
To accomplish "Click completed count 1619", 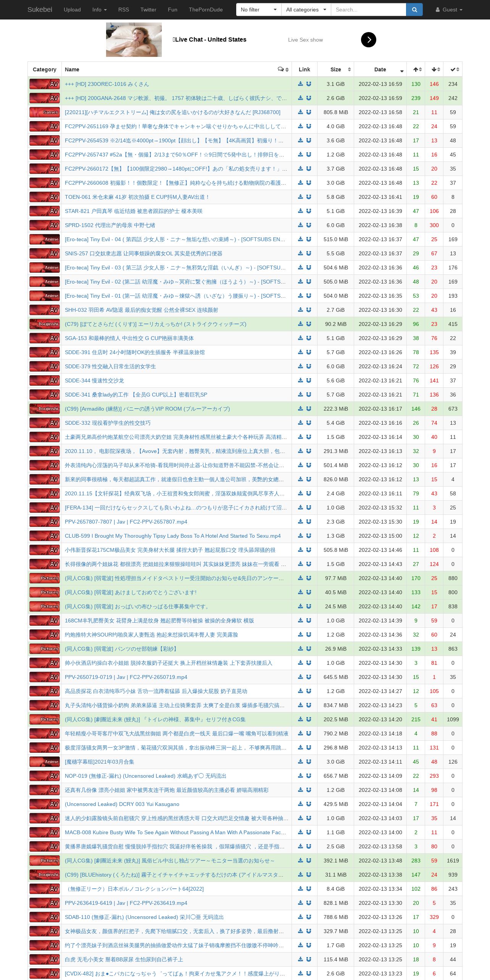I will [x=453, y=861].
